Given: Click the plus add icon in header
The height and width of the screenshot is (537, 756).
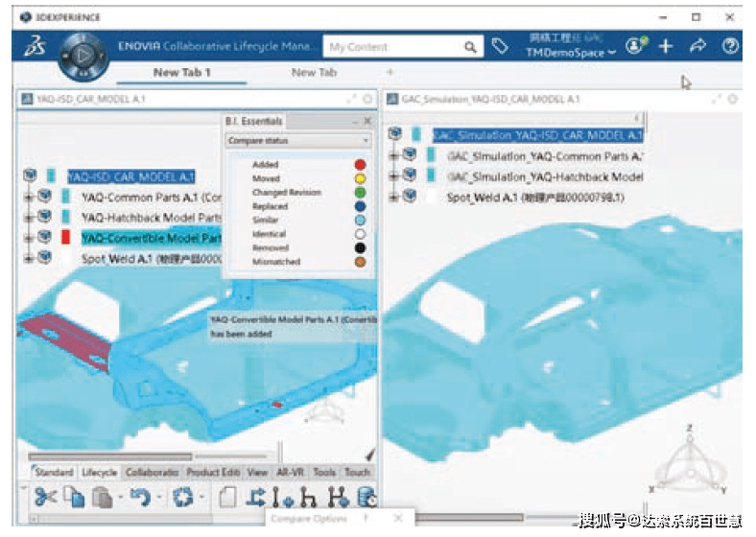Looking at the screenshot, I should click(666, 46).
